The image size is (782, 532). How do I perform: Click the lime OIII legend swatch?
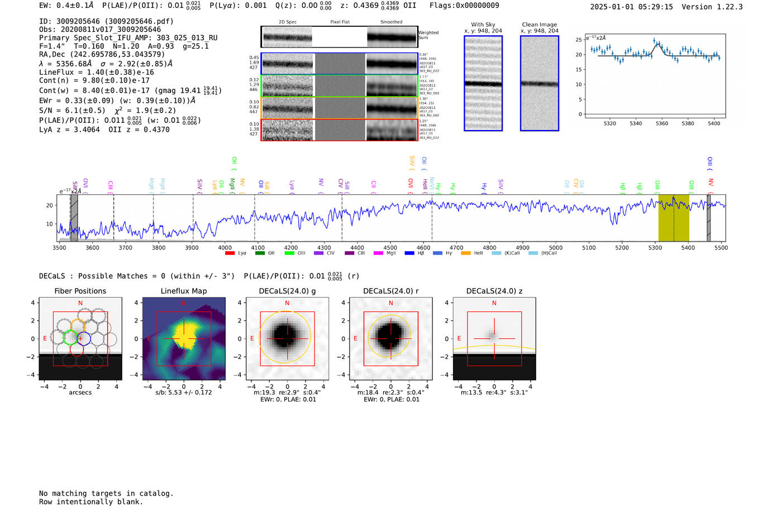pyautogui.click(x=289, y=253)
